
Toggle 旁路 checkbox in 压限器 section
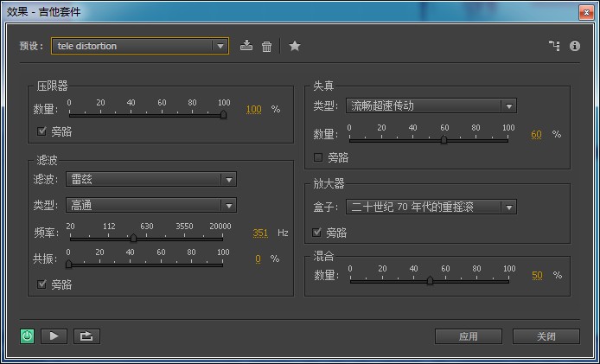[41, 131]
